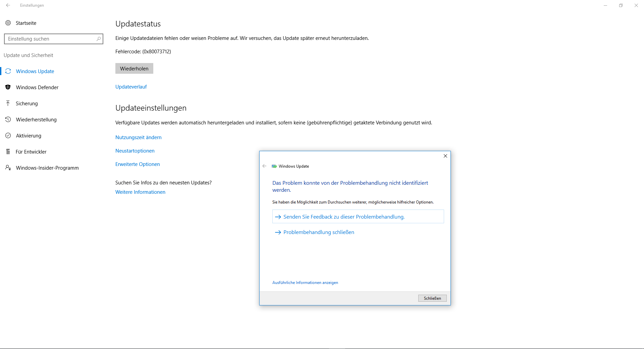Click the Update und Sicherheit category label
The width and height of the screenshot is (644, 349).
point(29,55)
